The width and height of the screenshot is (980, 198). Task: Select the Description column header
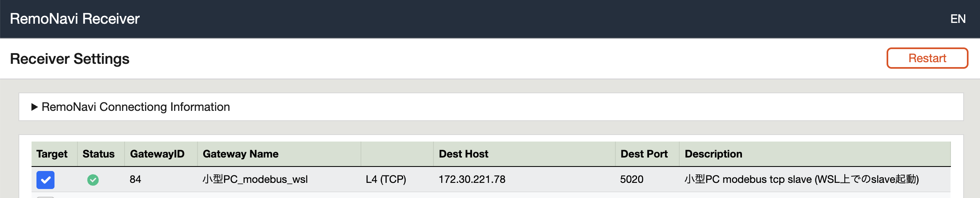[713, 154]
